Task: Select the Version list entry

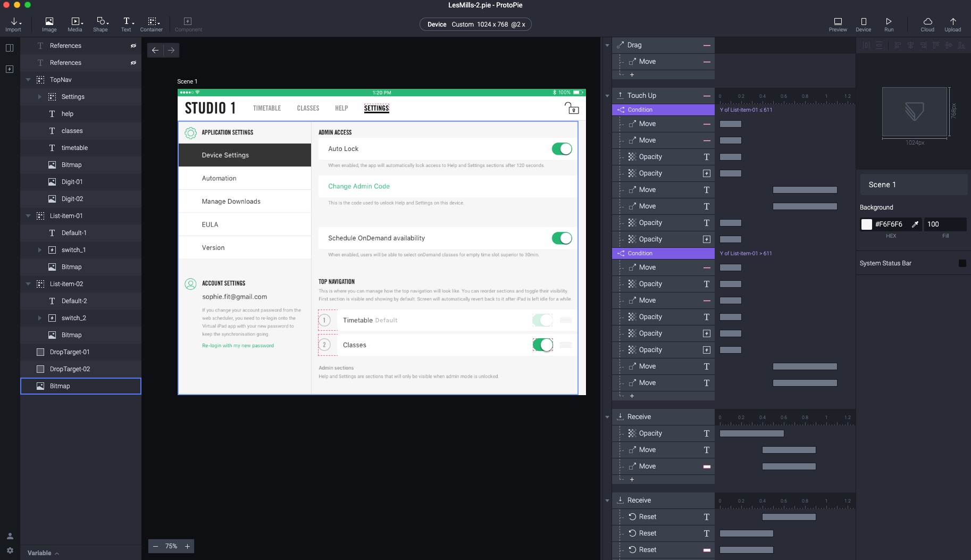Action: click(x=245, y=247)
